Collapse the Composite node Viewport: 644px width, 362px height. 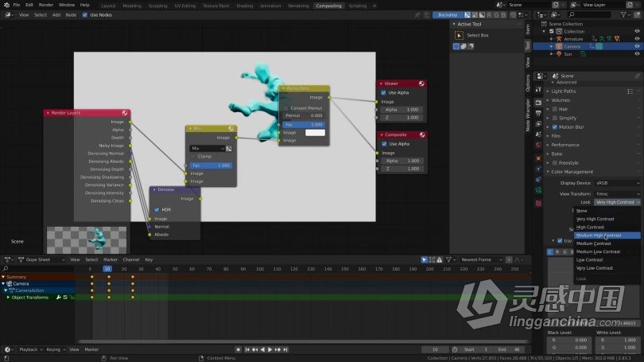pyautogui.click(x=382, y=135)
